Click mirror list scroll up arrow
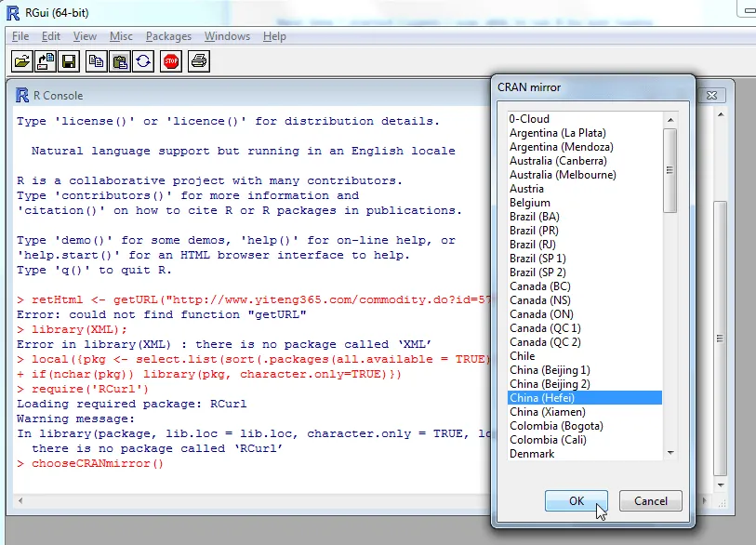This screenshot has width=756, height=545. 670,119
